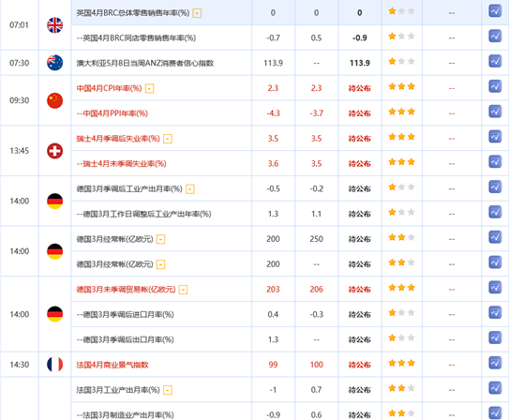Viewport: 509px width, 420px height.
Task: Open the --中国4月PPI年率(%) indicator
Action: click(x=112, y=113)
